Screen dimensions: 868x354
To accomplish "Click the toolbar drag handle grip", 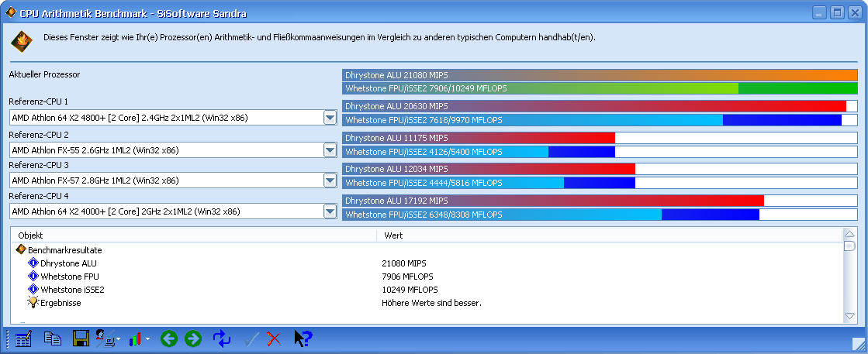I will 9,339.
